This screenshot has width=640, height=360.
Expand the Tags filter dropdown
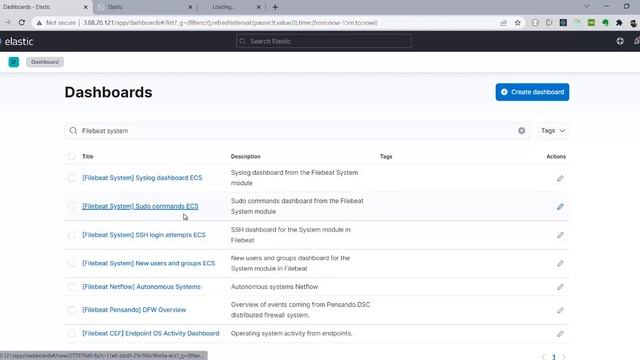pos(553,131)
